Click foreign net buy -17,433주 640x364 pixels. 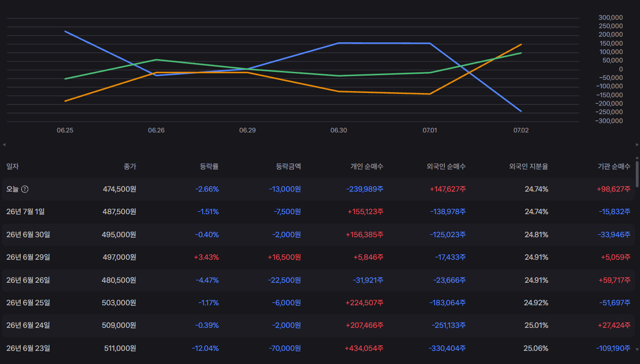tap(450, 257)
